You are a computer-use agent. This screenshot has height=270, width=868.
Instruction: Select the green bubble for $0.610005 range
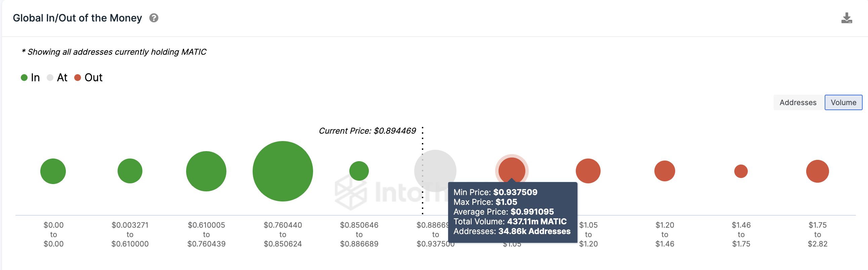(x=206, y=171)
